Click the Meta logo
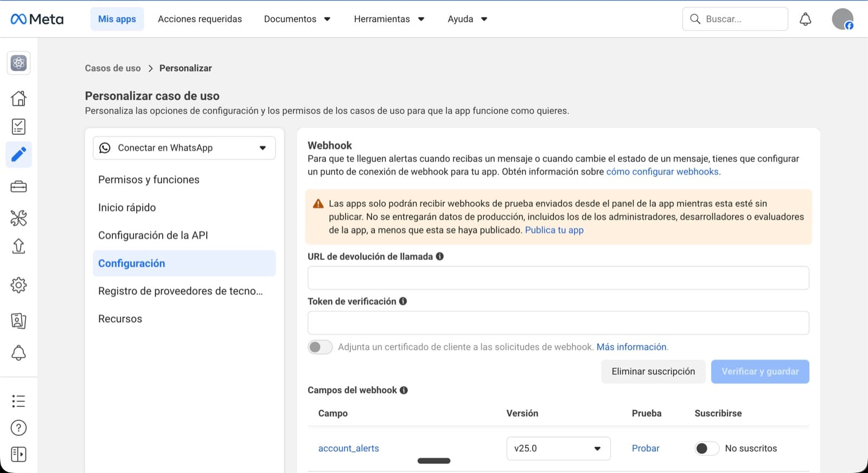The image size is (868, 473). pos(37,19)
